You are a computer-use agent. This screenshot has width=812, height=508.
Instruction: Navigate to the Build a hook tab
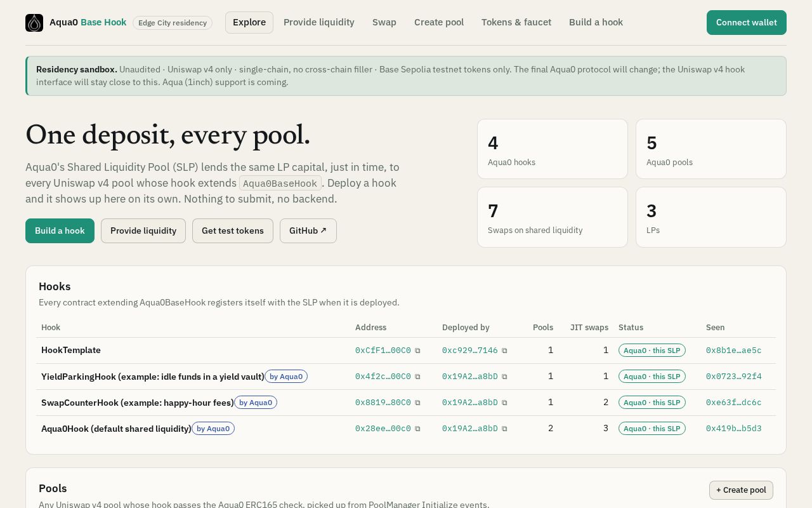click(x=596, y=22)
